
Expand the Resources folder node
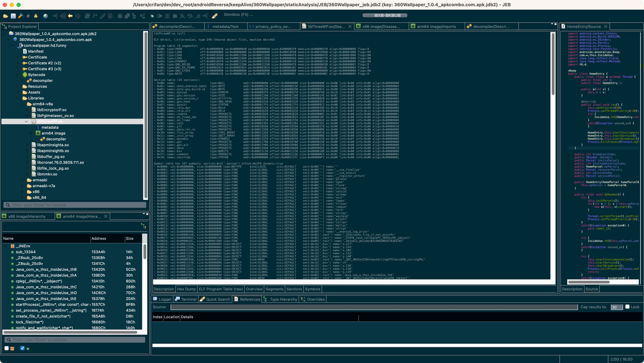pos(18,86)
